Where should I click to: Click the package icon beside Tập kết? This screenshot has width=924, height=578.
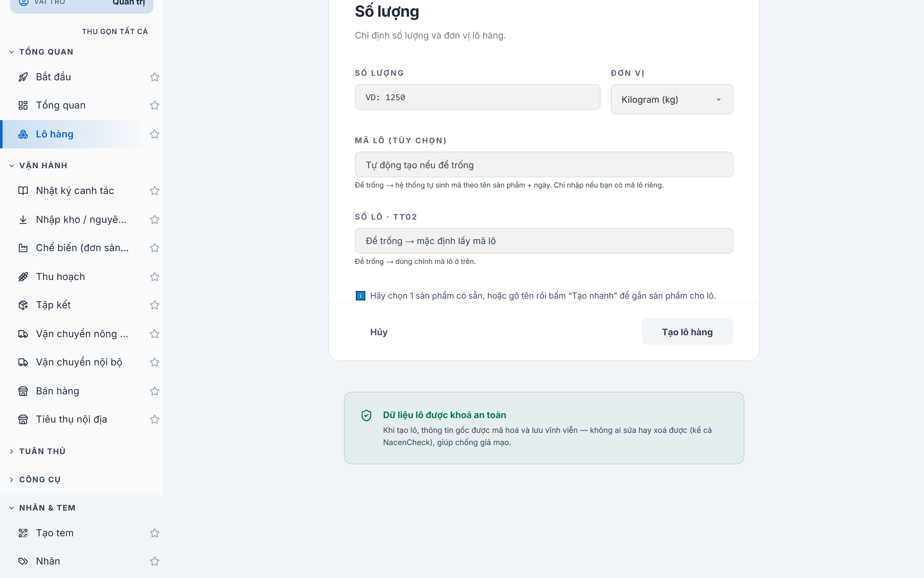tap(23, 305)
